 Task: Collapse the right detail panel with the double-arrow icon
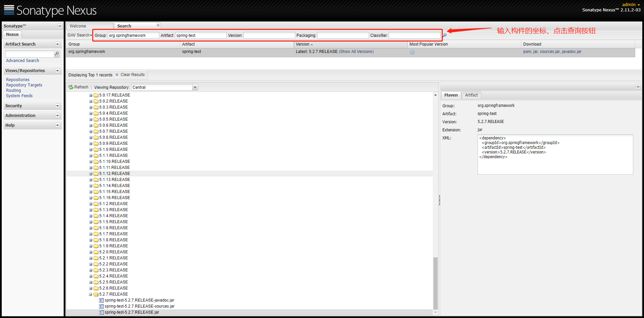(x=638, y=87)
